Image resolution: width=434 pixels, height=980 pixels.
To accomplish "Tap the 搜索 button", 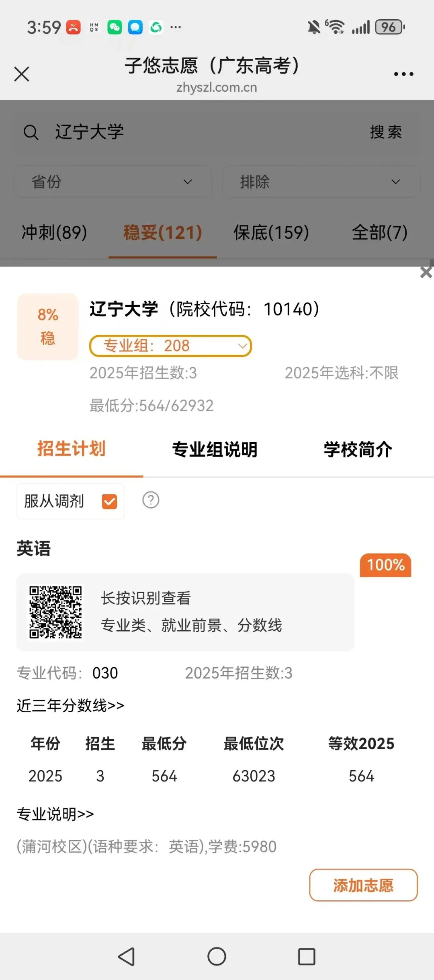I will point(386,132).
